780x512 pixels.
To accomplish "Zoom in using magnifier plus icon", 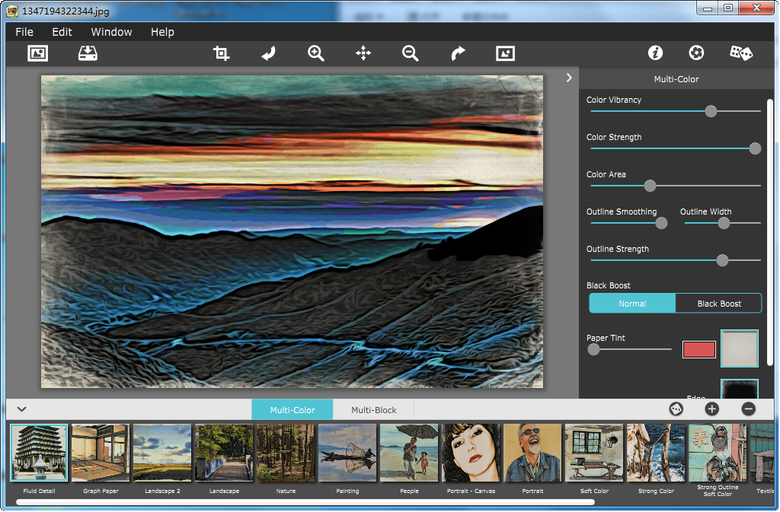I will click(316, 54).
